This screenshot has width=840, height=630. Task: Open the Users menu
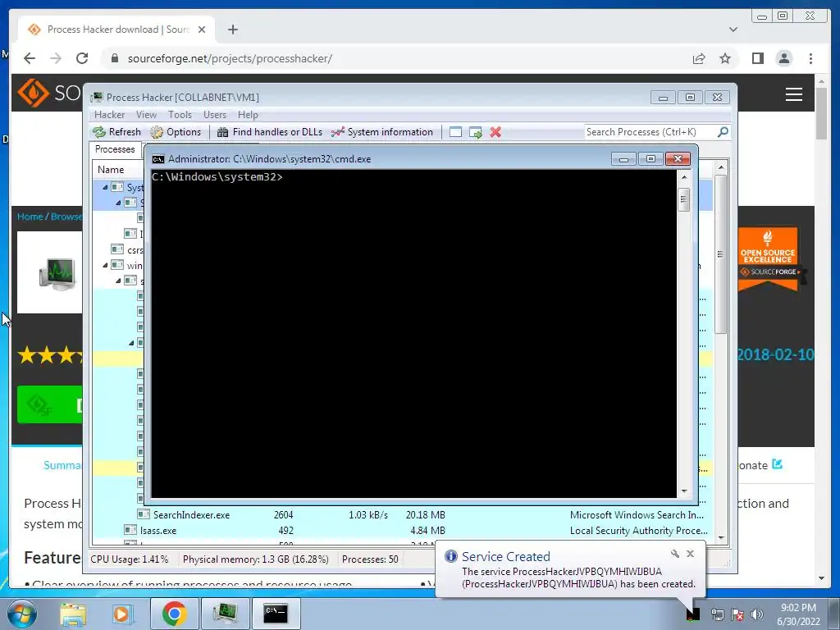point(215,115)
